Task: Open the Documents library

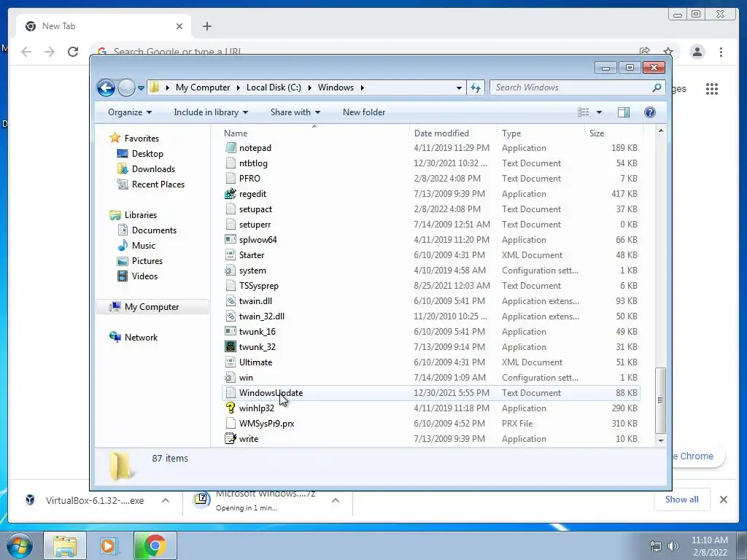Action: point(154,230)
